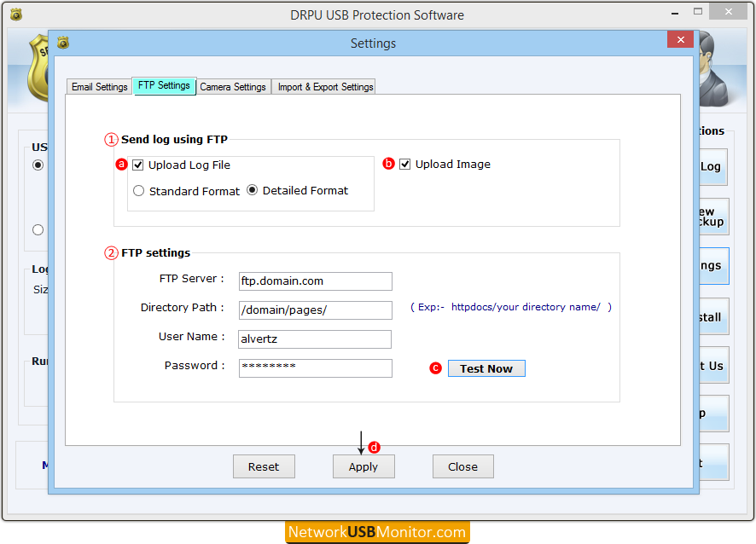
Task: Click the selected radio button in main window
Action: coord(38,165)
